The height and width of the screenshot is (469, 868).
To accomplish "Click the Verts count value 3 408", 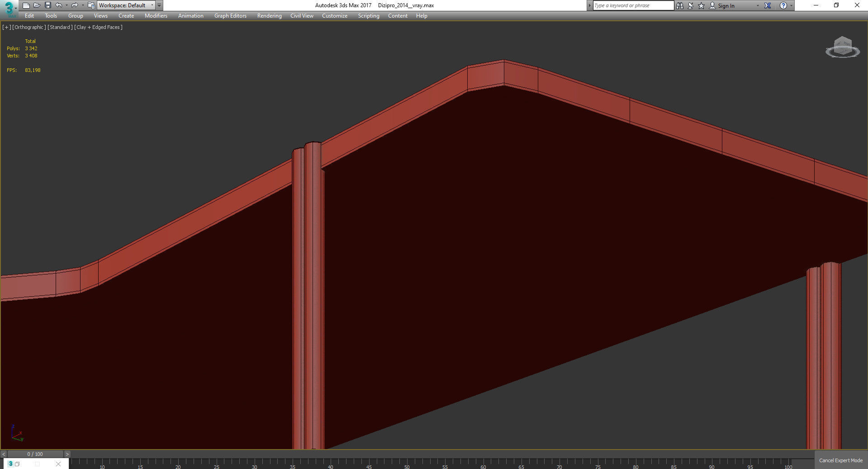I will pos(31,56).
